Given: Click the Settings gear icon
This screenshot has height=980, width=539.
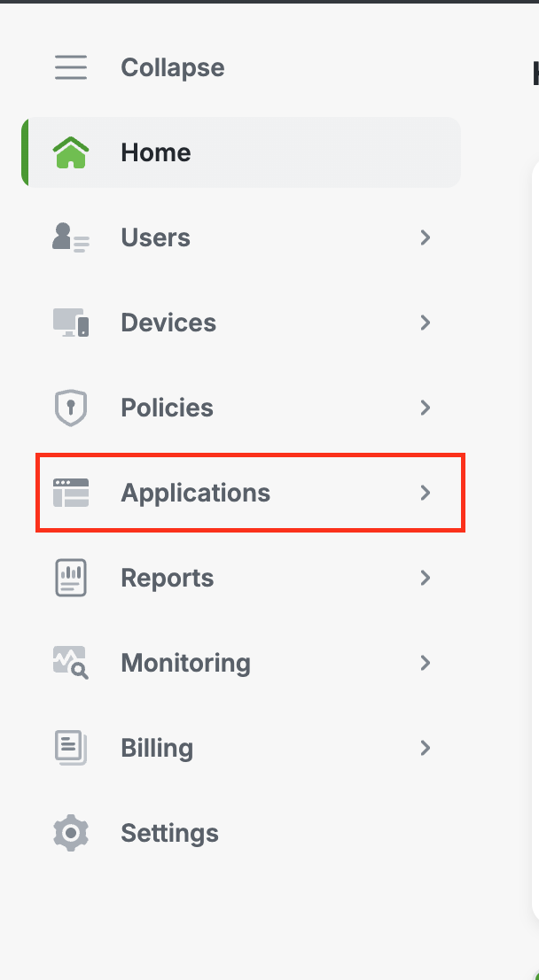Looking at the screenshot, I should click(71, 833).
